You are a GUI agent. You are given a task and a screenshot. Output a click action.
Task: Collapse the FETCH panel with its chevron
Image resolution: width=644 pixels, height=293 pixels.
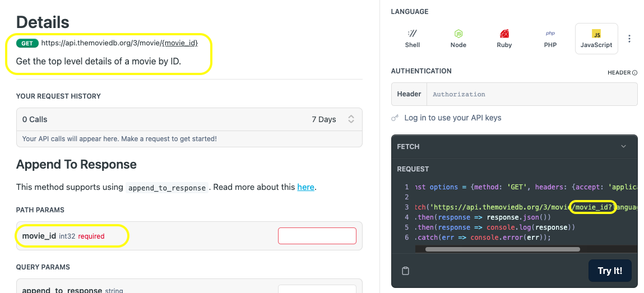tap(623, 147)
